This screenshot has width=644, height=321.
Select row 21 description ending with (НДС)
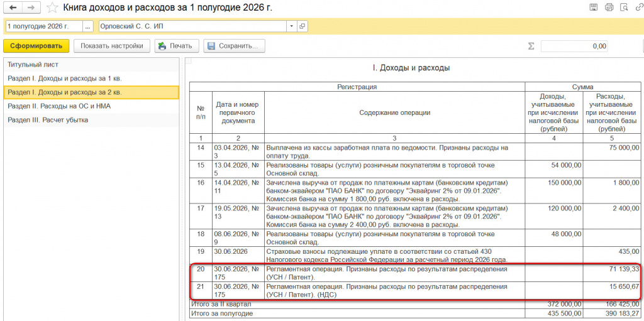click(395, 290)
